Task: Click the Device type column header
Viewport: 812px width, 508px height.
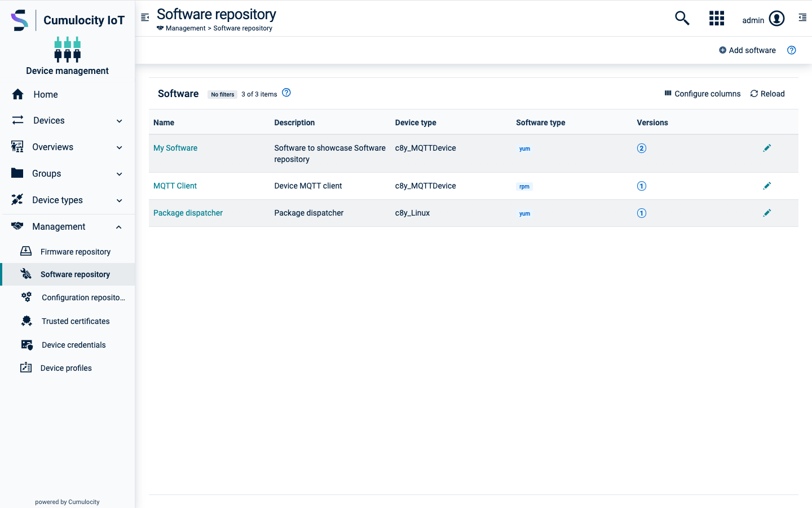Action: (416, 122)
